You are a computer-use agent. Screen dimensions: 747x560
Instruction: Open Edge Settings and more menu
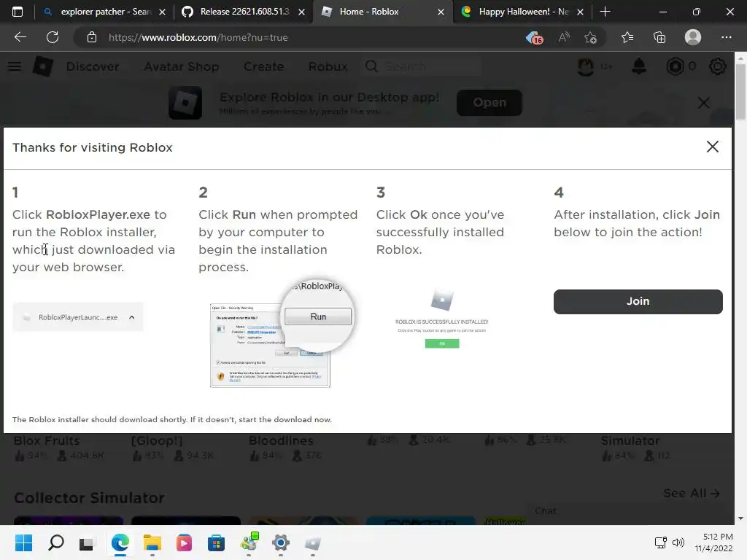726,37
